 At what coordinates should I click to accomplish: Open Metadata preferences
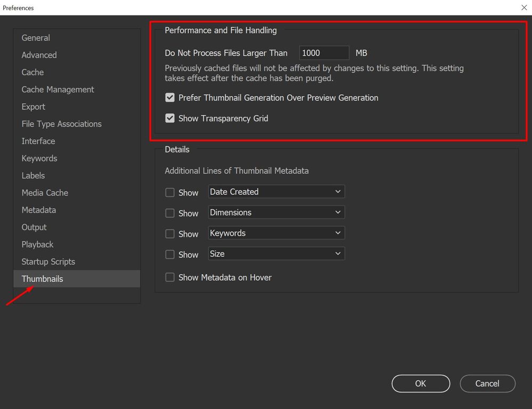[38, 210]
